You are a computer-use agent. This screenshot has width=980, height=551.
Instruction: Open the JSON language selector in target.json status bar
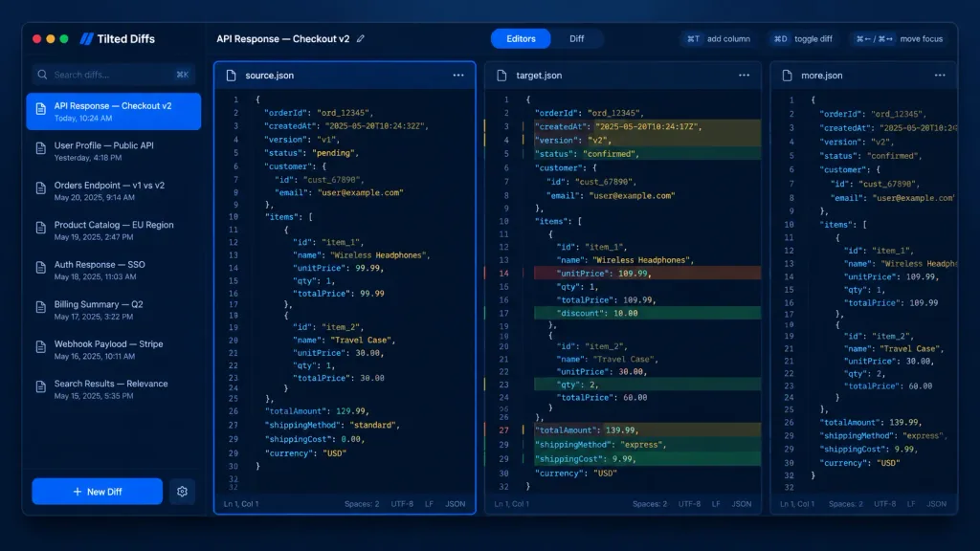pyautogui.click(x=742, y=504)
